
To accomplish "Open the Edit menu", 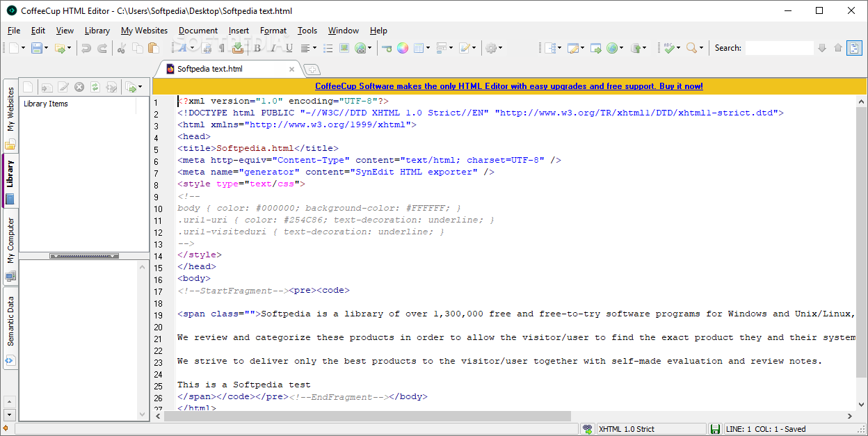I will [x=38, y=31].
